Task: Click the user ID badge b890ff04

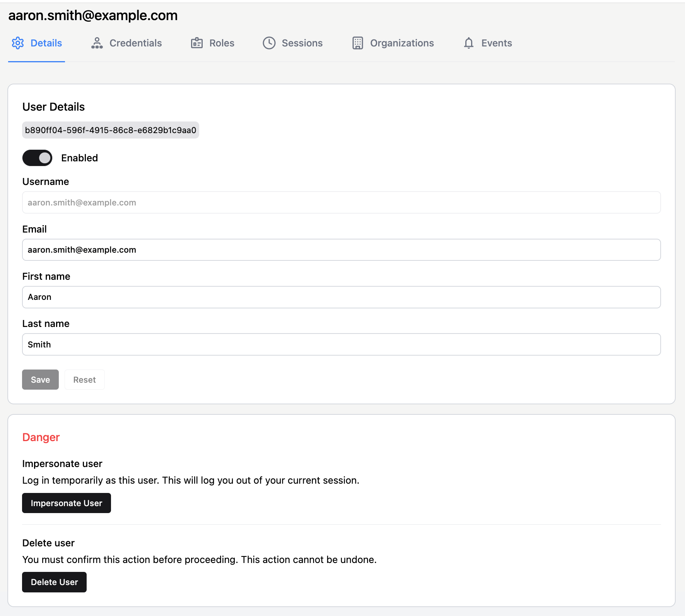Action: coord(110,130)
